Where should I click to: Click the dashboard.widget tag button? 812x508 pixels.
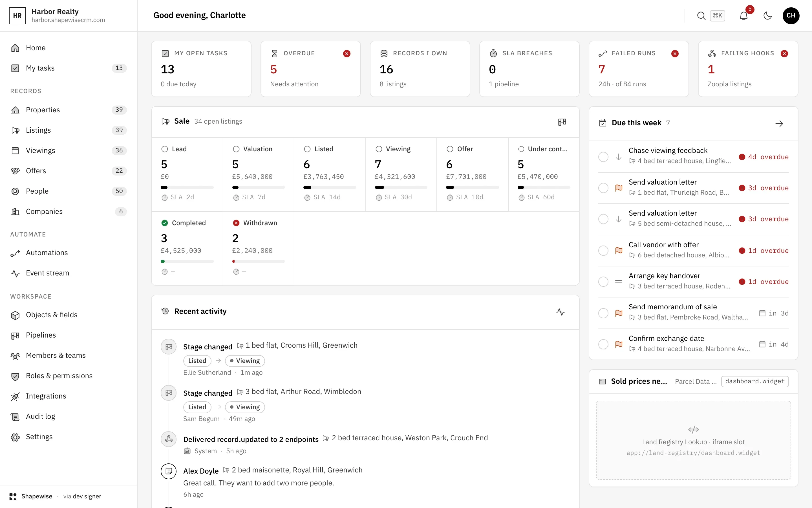pyautogui.click(x=754, y=381)
